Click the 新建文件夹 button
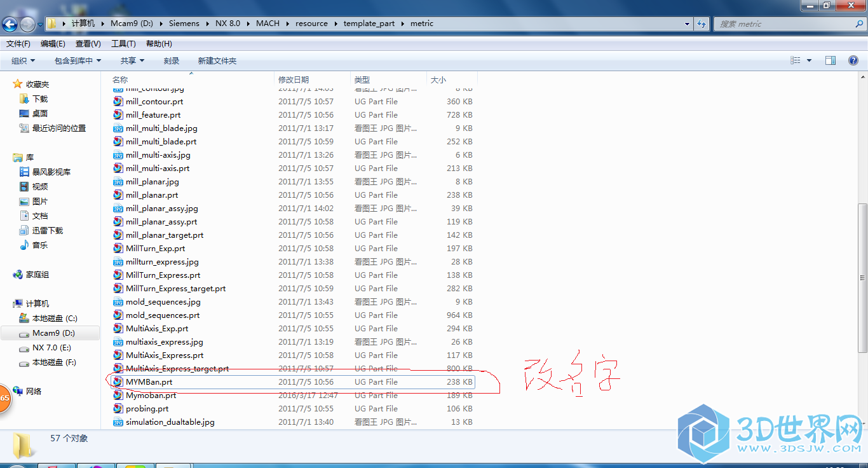This screenshot has height=468, width=868. click(x=217, y=60)
